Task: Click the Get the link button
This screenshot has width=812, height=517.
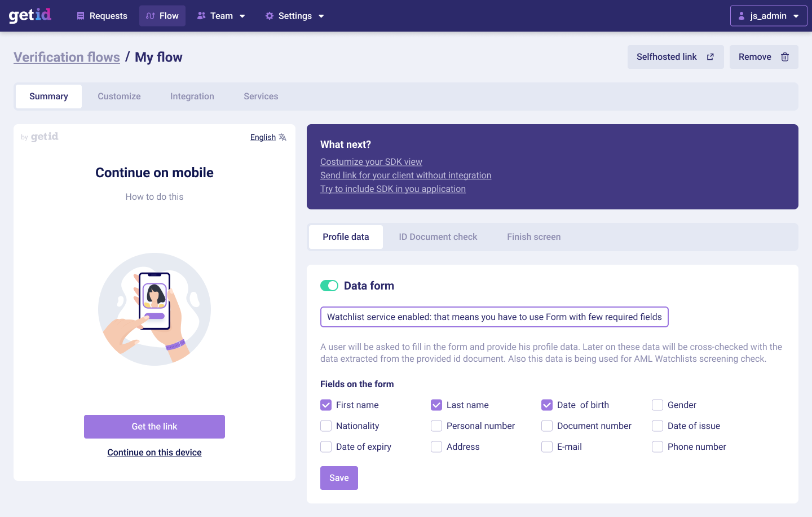Action: (154, 427)
